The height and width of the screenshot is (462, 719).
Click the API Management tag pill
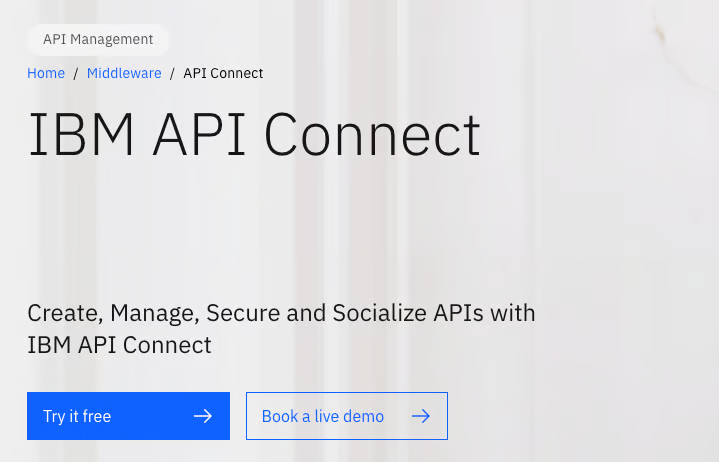click(98, 39)
